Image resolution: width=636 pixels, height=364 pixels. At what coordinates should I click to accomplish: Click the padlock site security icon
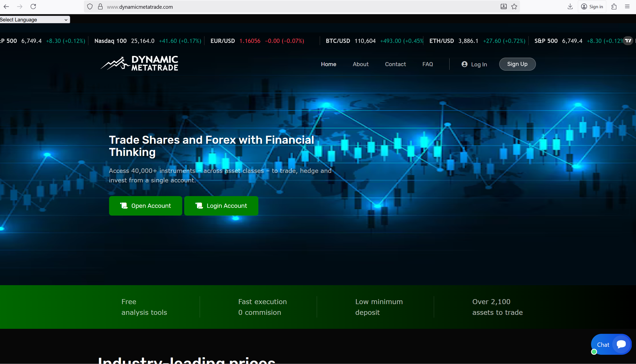(x=100, y=6)
